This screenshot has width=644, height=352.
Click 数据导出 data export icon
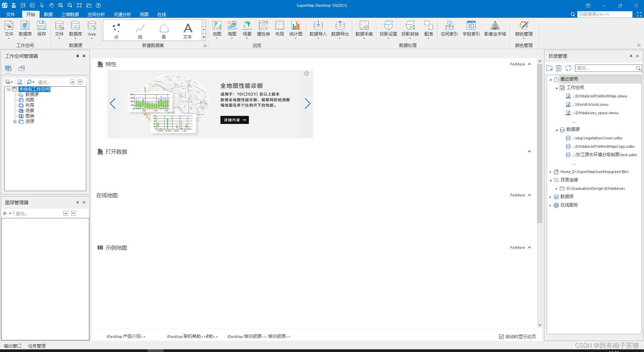coord(340,29)
